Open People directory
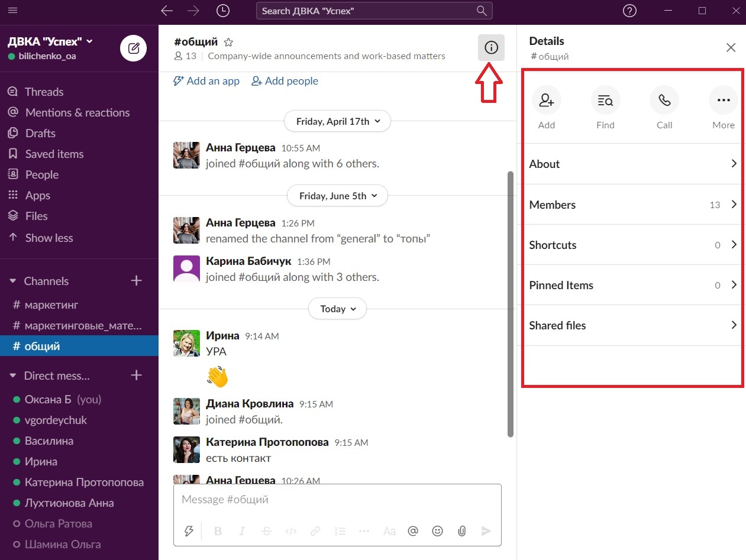The image size is (746, 560). [79, 174]
